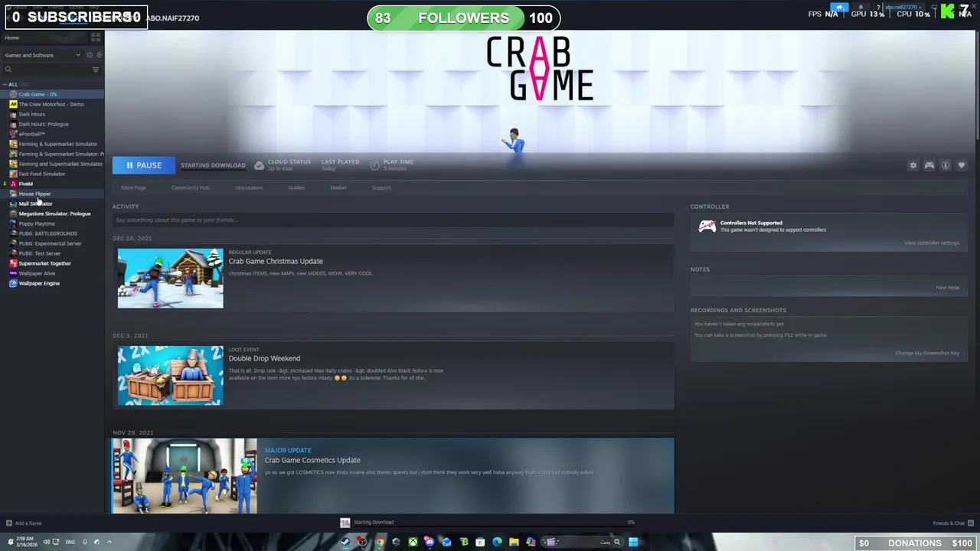Select House Flipper in library
The width and height of the screenshot is (980, 551).
coord(52,194)
